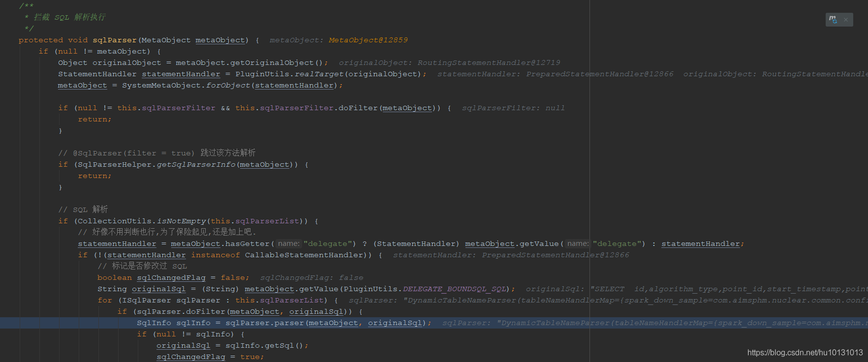Viewport: 868px width, 362px height.
Task: Click the 'SqlParserHelper' class name
Action: click(115, 165)
